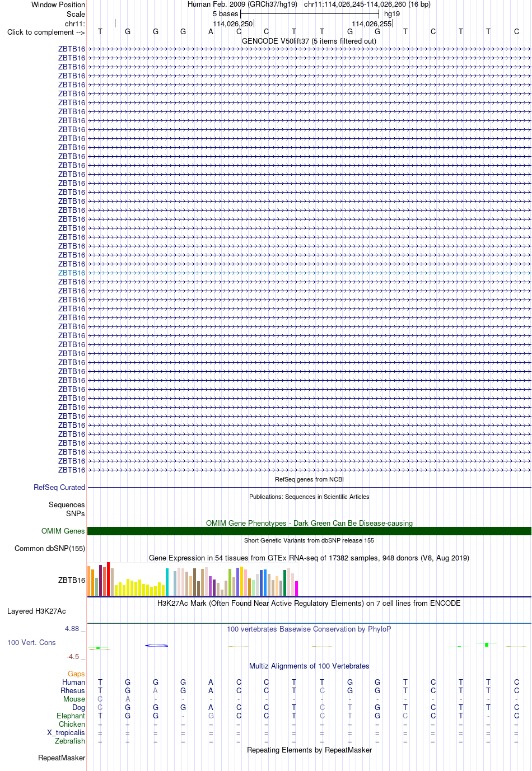532x771 pixels.
Task: Click the ZBTB16 label beside GTEx bar chart
Action: tap(72, 580)
